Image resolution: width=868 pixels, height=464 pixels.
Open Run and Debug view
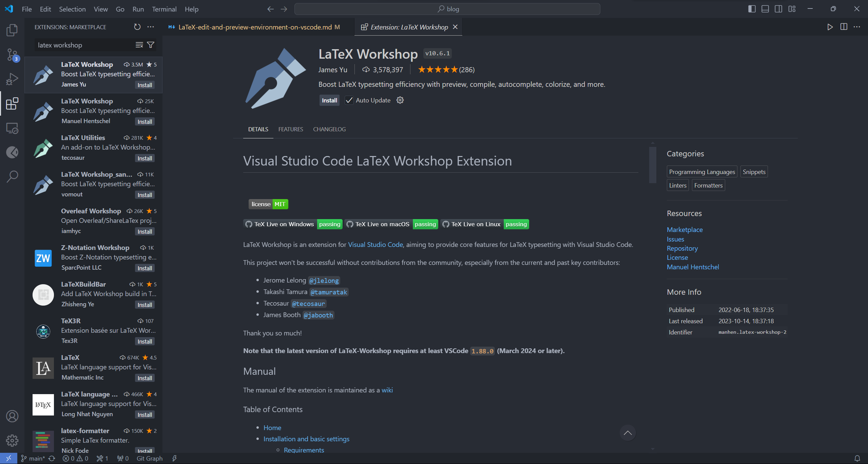12,79
